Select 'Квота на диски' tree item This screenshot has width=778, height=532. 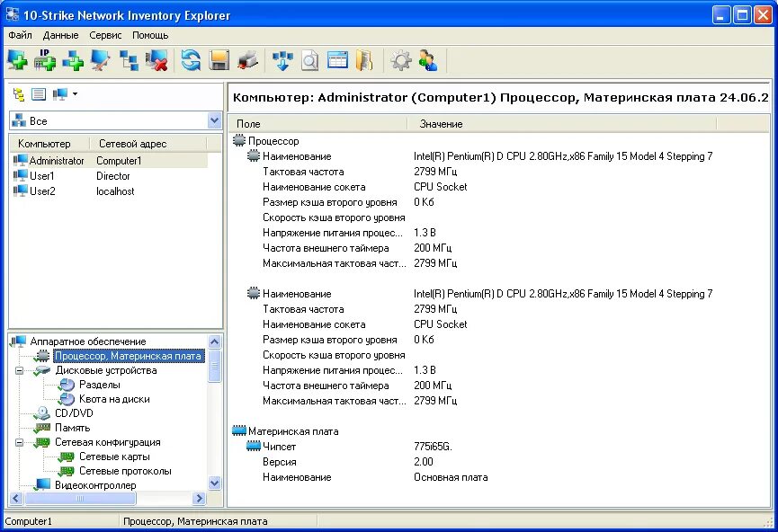114,399
